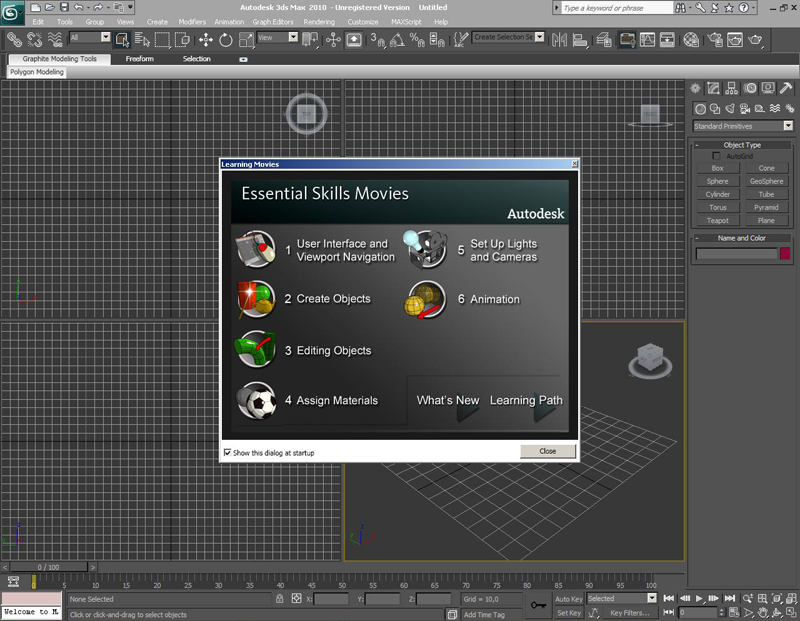This screenshot has height=621, width=800.
Task: Click the Render Production teapot icon
Action: [x=755, y=39]
